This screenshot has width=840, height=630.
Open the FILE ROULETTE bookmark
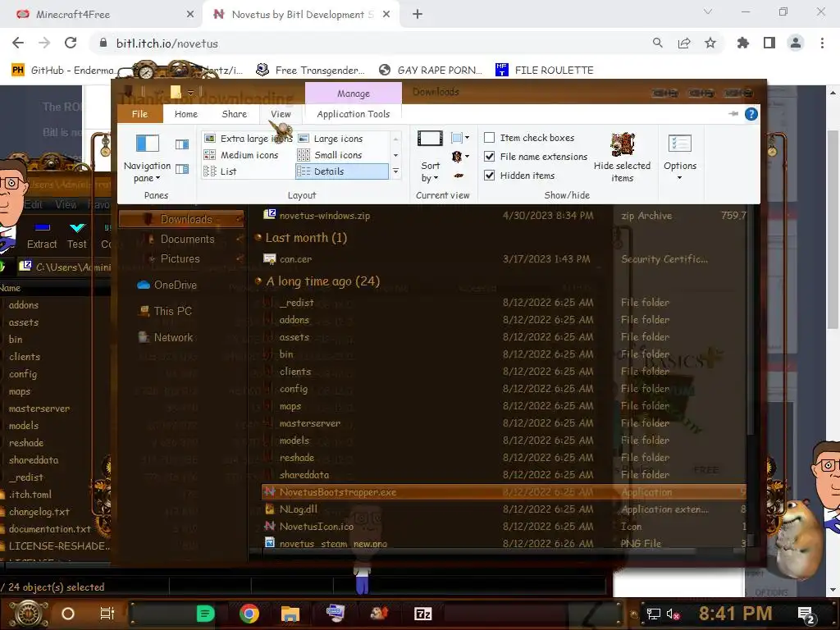545,71
